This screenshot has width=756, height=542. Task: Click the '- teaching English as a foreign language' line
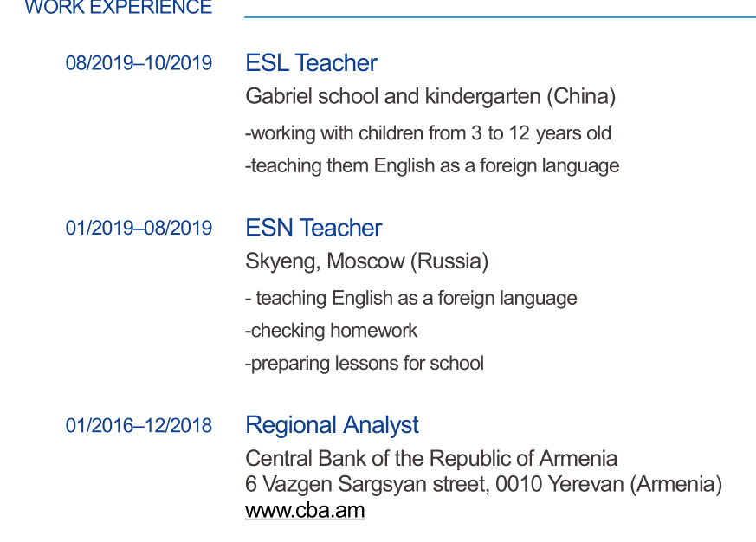pos(410,299)
